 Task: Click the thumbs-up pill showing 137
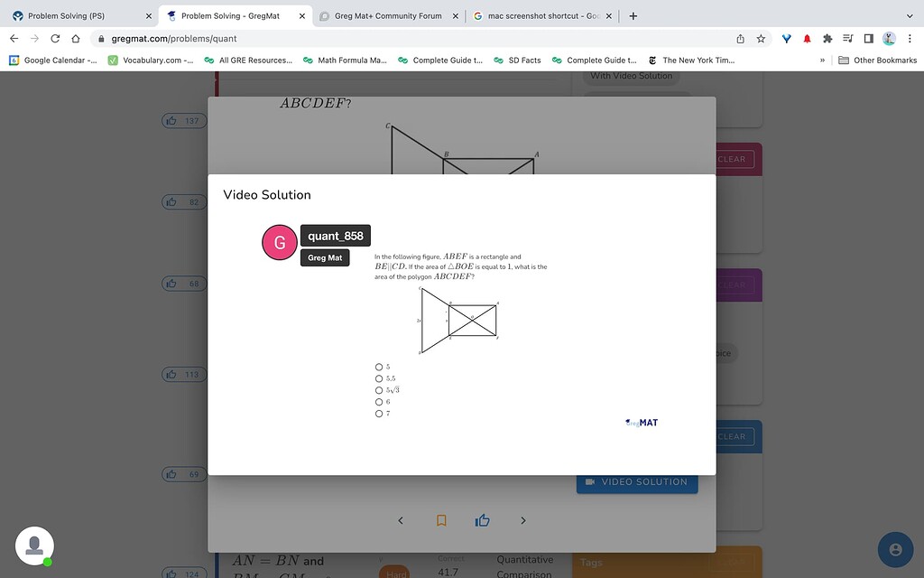click(184, 121)
